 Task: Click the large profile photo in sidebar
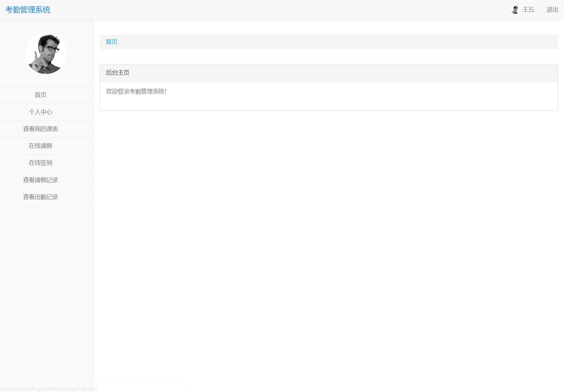point(46,53)
